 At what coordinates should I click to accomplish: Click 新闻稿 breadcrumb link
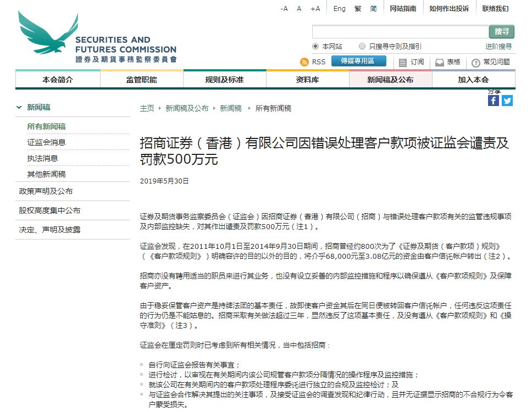[x=231, y=109]
